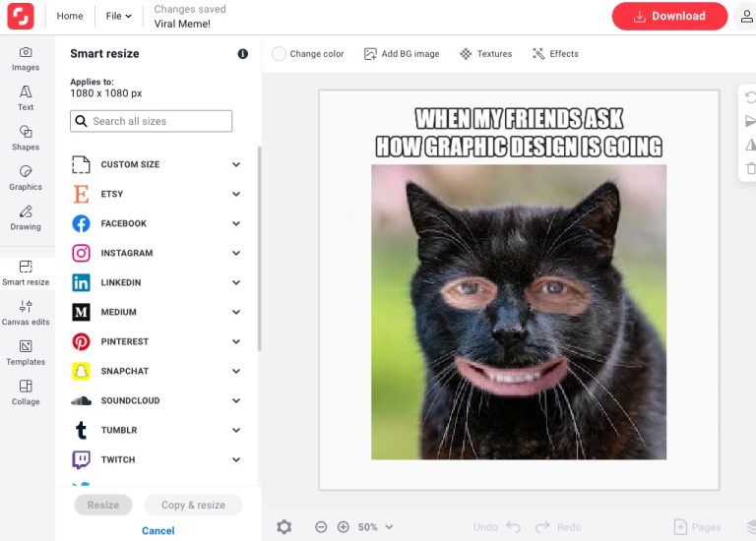Open Canvas edits panel
The image size is (756, 541).
[x=26, y=313]
